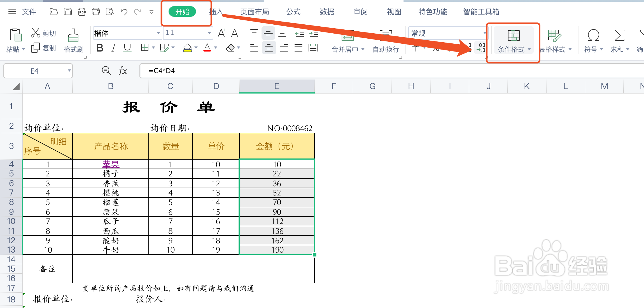
Task: Open the 苹果 hyperlink in the table
Action: point(110,165)
